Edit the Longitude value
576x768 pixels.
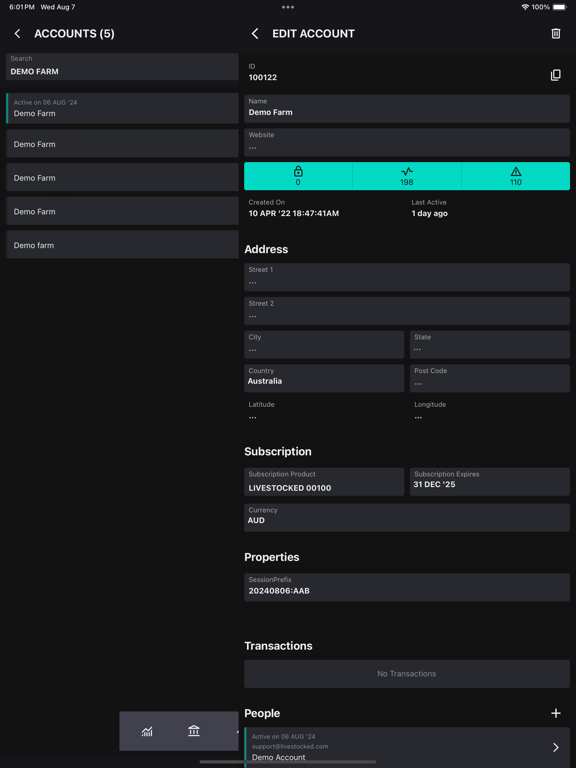(490, 411)
